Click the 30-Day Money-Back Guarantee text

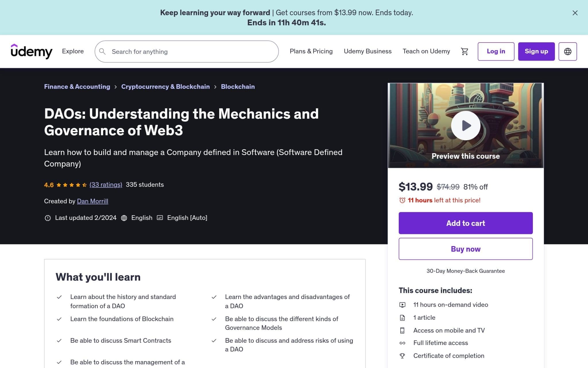click(x=465, y=271)
